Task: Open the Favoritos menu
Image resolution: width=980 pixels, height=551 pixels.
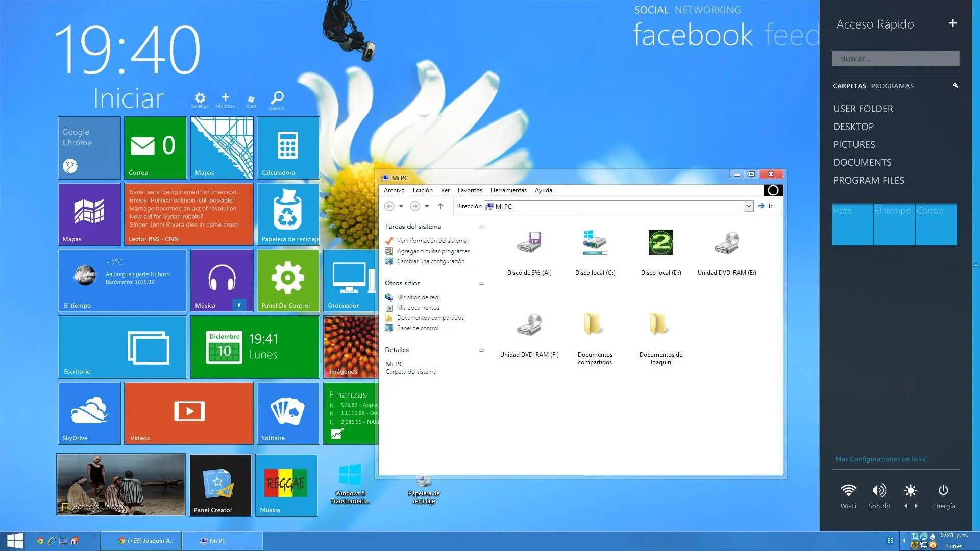Action: pos(470,190)
